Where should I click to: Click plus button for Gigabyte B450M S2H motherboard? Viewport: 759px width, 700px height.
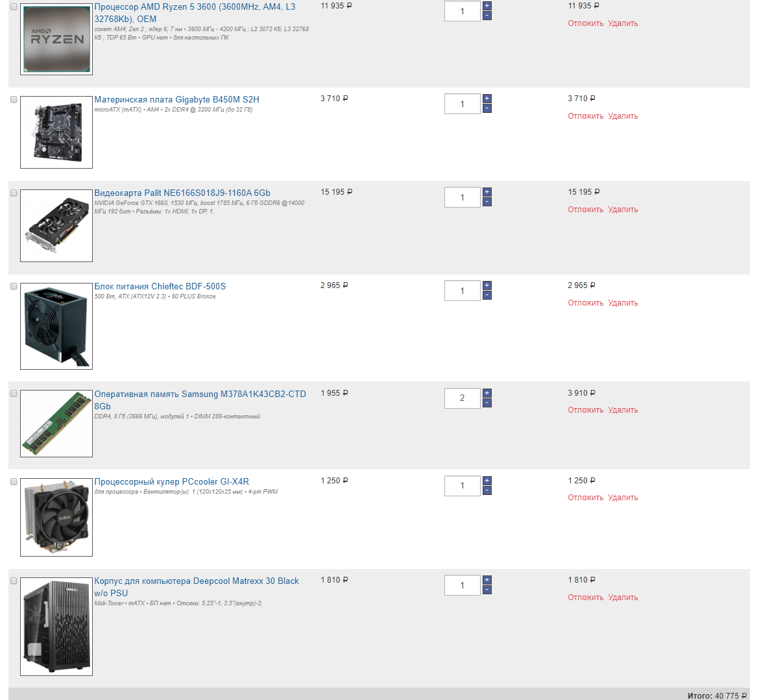pyautogui.click(x=487, y=98)
